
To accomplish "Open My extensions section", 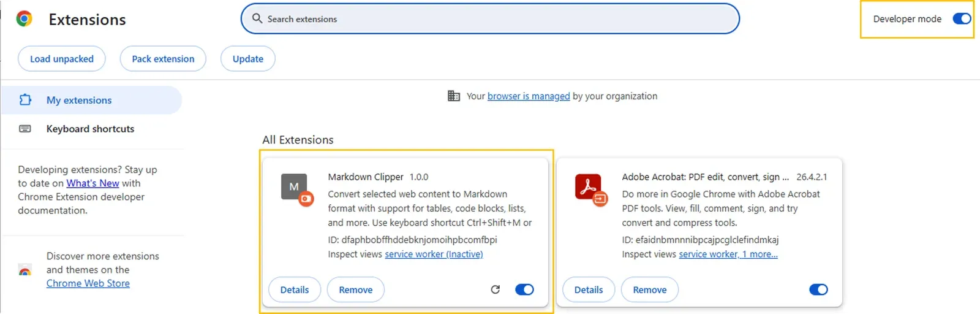I will (x=91, y=100).
